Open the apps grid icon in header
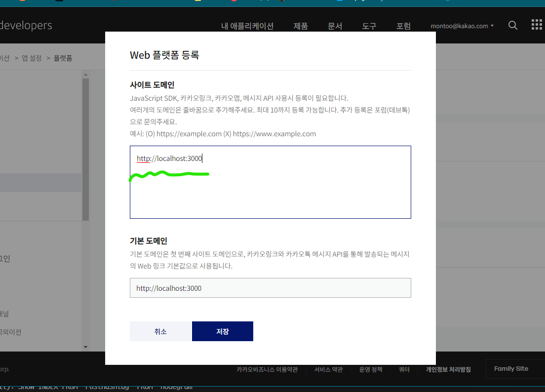545x392 pixels. pyautogui.click(x=537, y=25)
